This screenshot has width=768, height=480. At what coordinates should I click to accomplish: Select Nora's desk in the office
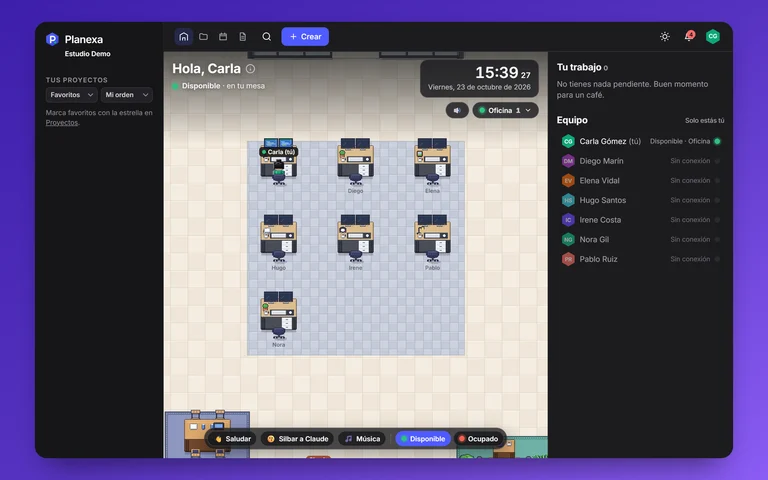point(279,315)
